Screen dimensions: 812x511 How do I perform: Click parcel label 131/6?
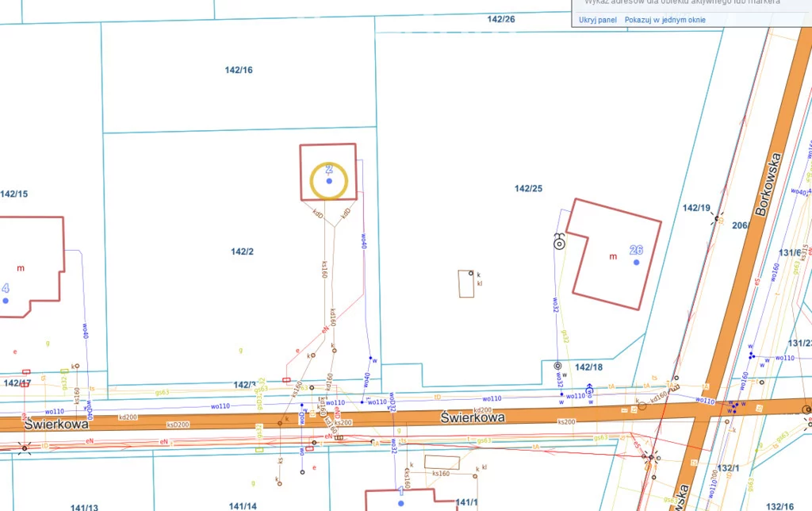pyautogui.click(x=791, y=252)
